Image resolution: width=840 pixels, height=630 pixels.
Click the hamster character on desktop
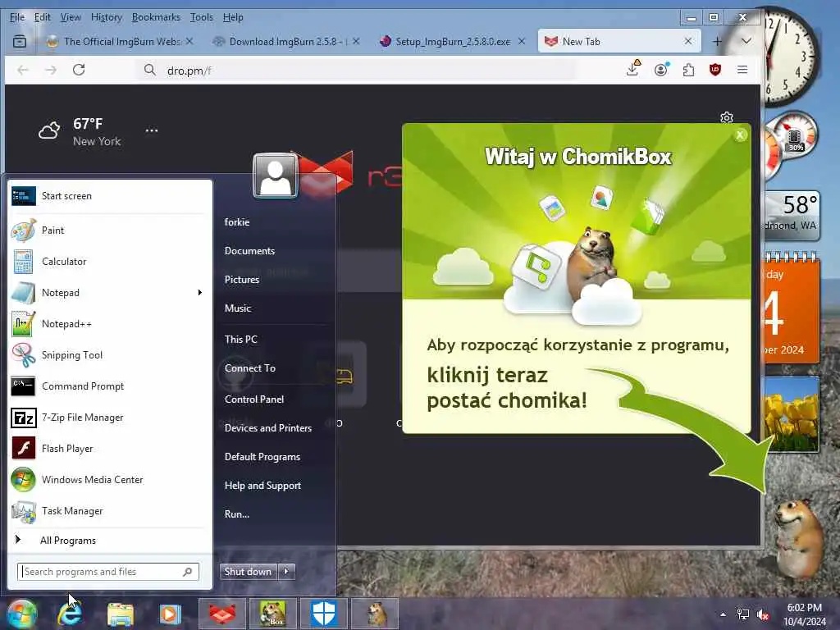798,538
